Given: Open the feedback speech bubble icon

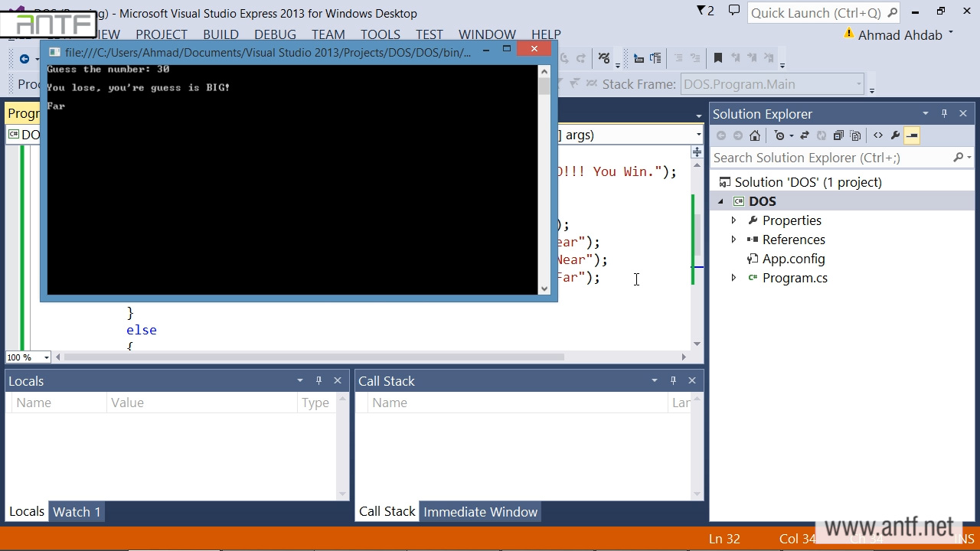Looking at the screenshot, I should point(733,11).
